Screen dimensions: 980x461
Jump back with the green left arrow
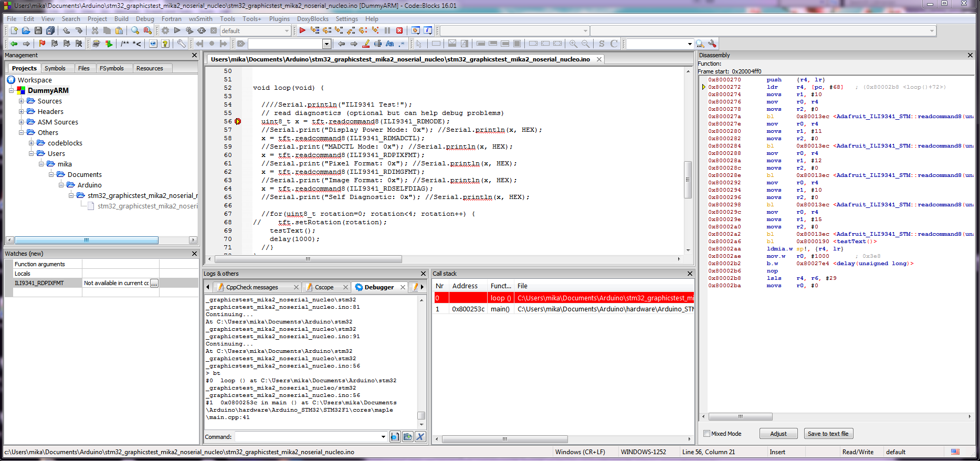[14, 44]
